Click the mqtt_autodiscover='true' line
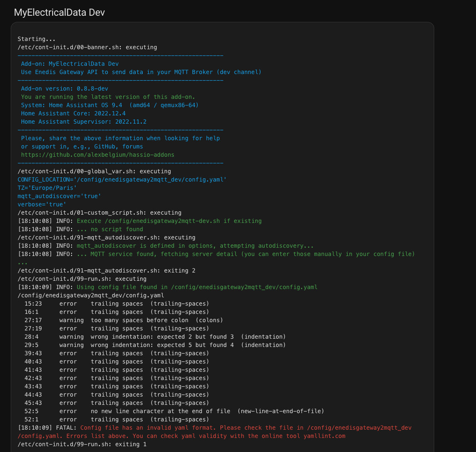This screenshot has width=476, height=452. (x=59, y=196)
